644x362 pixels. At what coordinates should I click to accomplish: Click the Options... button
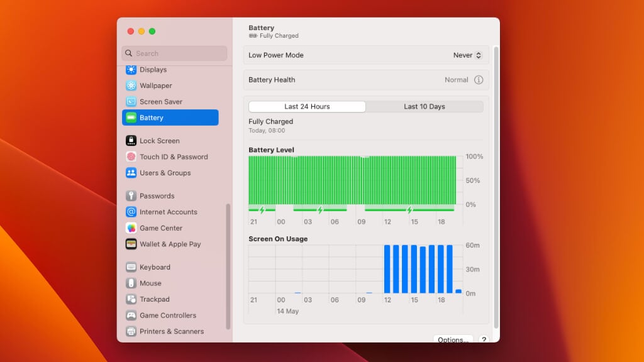point(453,339)
